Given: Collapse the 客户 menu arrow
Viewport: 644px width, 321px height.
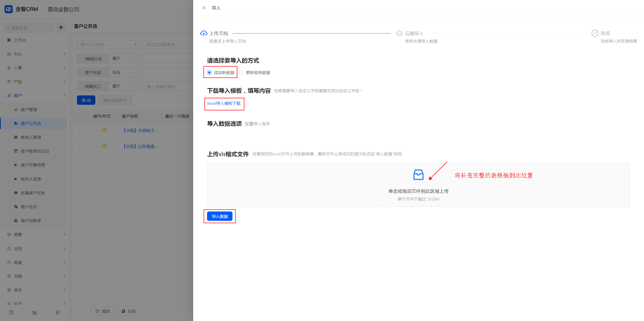Looking at the screenshot, I should pos(65,95).
